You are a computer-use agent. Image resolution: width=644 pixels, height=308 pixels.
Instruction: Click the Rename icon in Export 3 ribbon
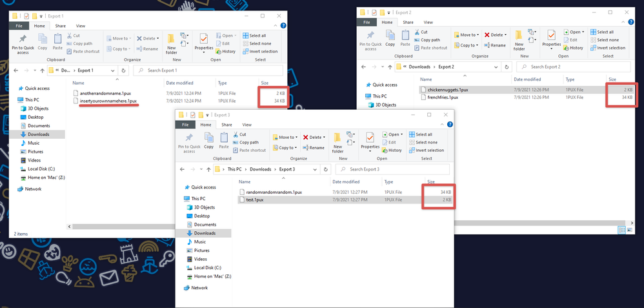tap(313, 148)
